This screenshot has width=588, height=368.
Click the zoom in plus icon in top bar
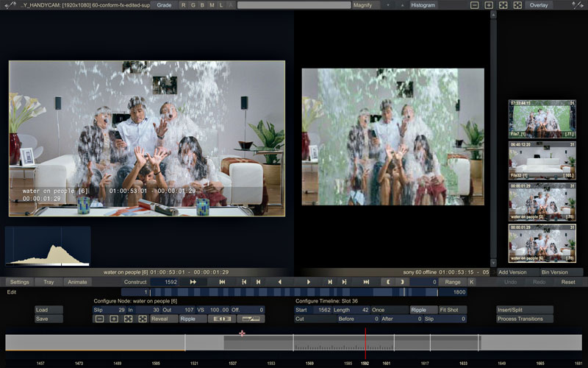(489, 5)
